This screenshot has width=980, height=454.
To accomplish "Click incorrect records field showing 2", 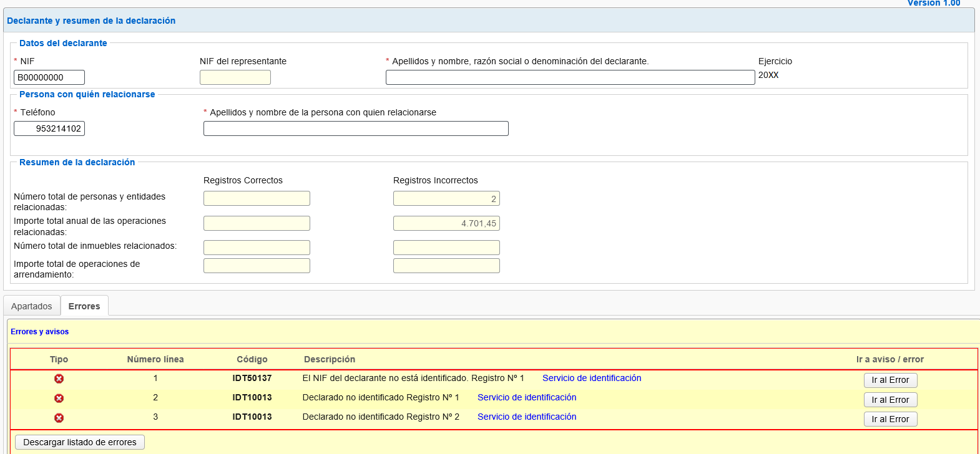I will pyautogui.click(x=446, y=198).
